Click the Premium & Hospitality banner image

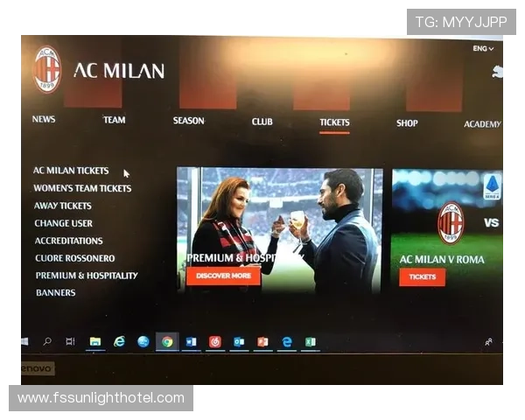coord(279,227)
